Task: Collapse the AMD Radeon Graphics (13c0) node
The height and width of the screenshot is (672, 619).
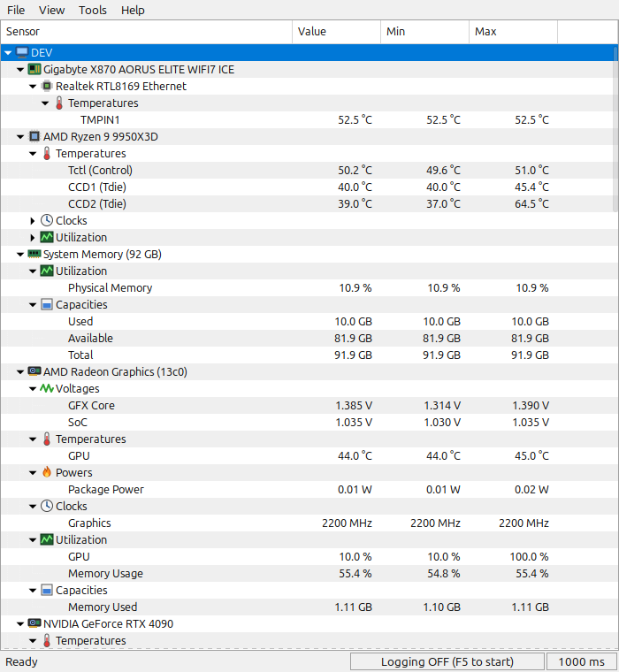Action: [20, 372]
